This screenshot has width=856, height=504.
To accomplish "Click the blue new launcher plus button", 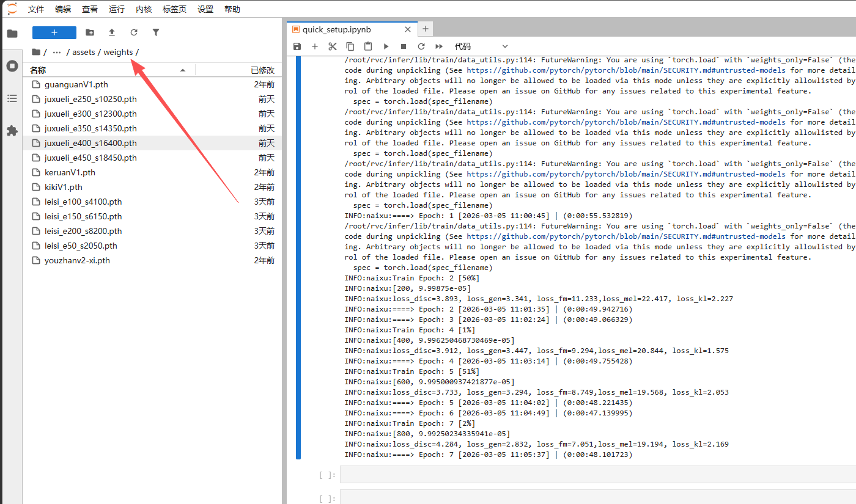I will (x=54, y=32).
